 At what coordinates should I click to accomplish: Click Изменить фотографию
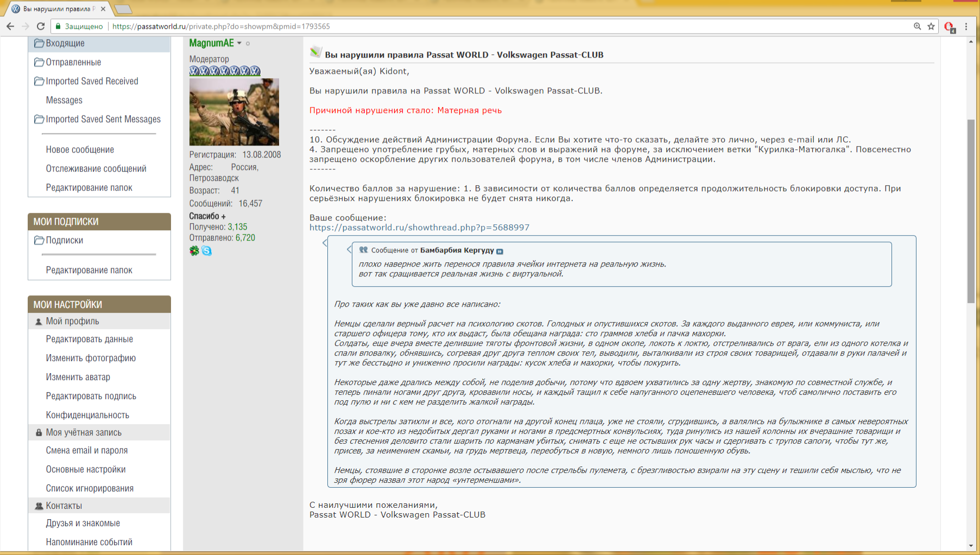(91, 358)
